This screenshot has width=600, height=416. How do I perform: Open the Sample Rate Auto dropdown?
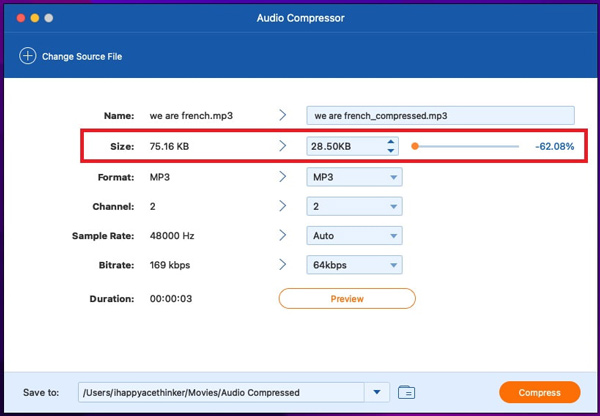pos(354,235)
